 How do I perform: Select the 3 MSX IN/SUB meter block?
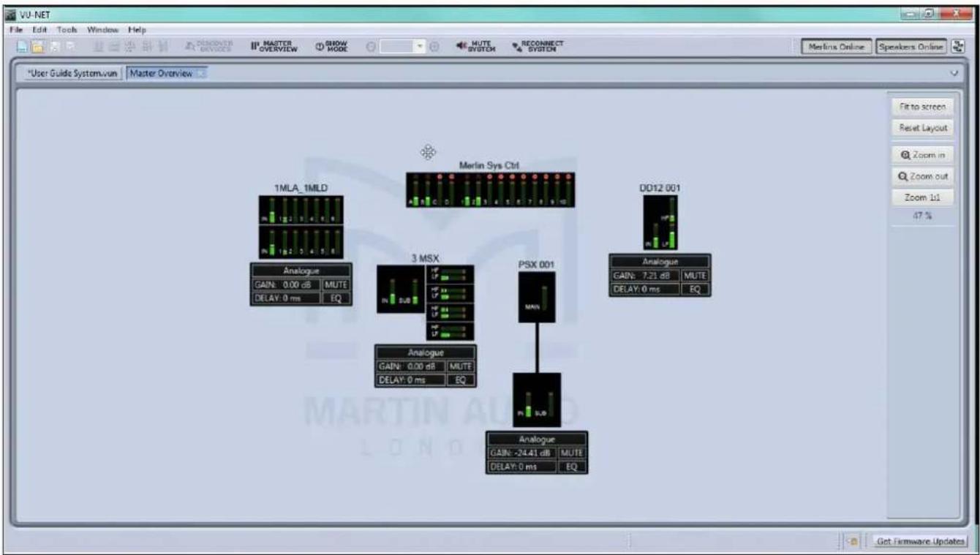[x=401, y=290]
